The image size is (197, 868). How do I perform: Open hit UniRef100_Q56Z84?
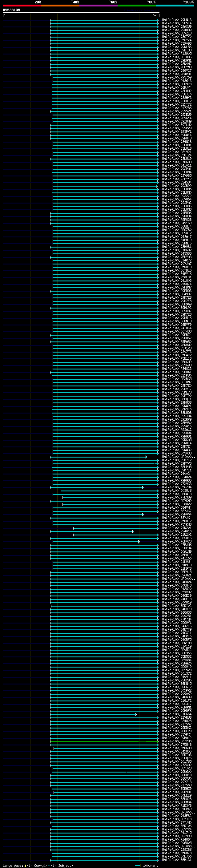[176, 487]
